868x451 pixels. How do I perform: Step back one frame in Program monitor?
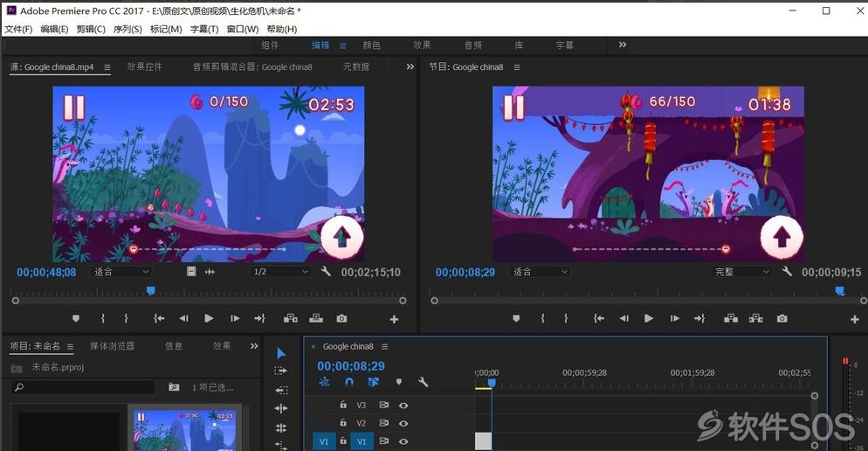pyautogui.click(x=623, y=318)
